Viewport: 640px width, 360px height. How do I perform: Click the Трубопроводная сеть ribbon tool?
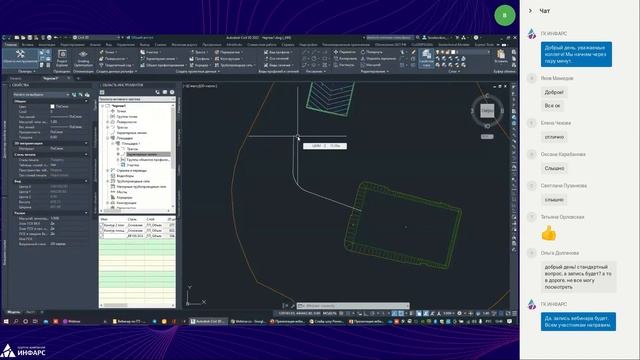pos(235,65)
